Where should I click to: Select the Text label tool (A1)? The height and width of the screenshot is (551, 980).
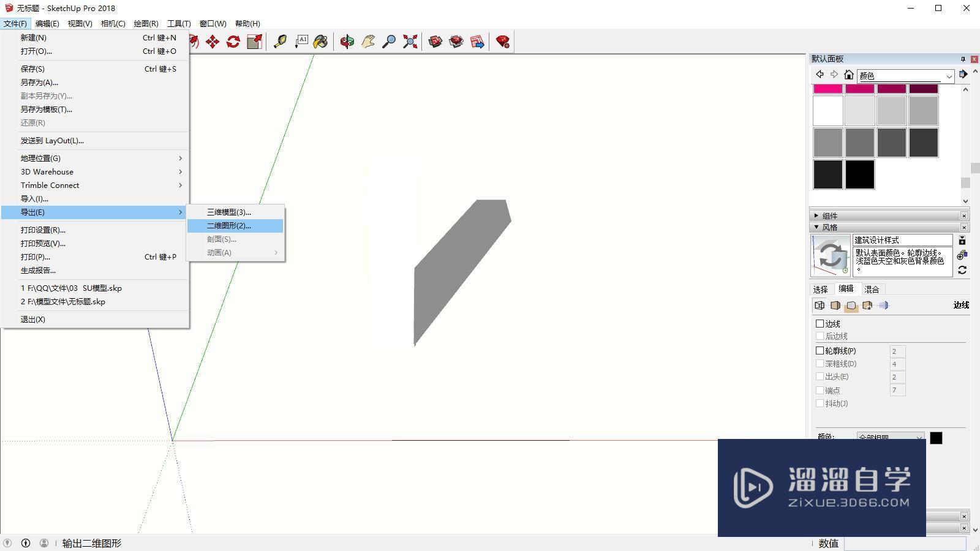point(301,42)
